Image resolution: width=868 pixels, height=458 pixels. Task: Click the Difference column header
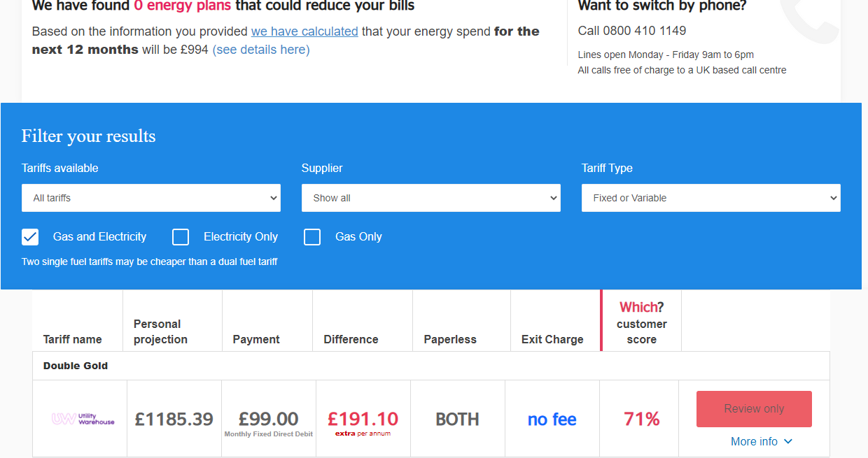tap(351, 339)
